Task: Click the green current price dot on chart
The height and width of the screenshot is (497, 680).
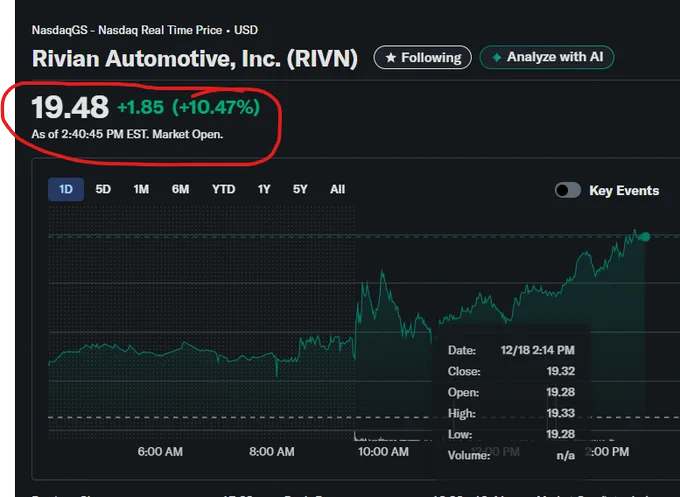Action: point(645,236)
